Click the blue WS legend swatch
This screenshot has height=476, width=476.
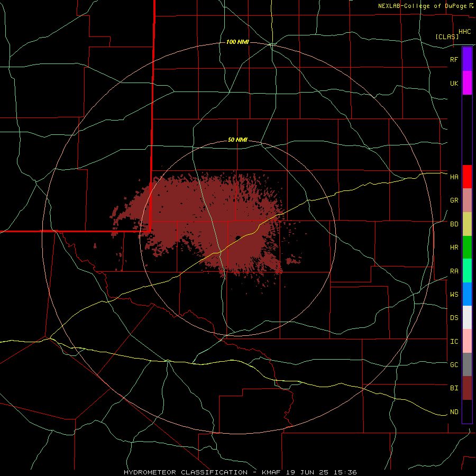467,294
